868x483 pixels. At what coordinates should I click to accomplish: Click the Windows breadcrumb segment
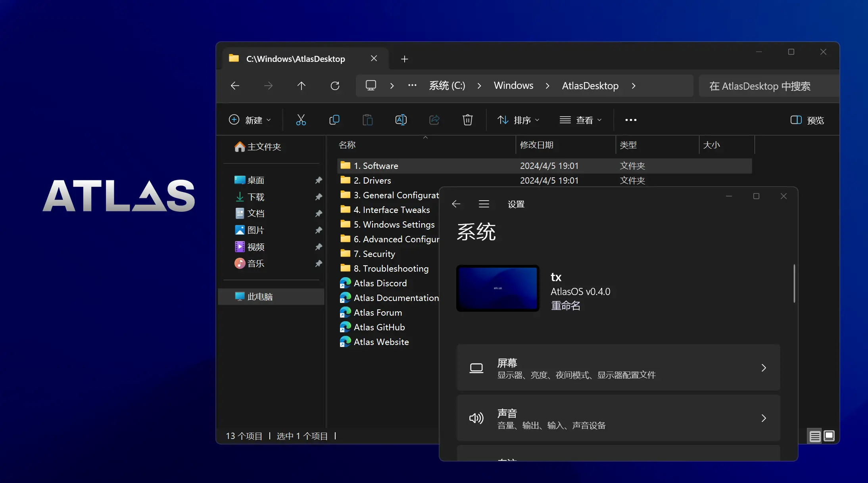513,86
